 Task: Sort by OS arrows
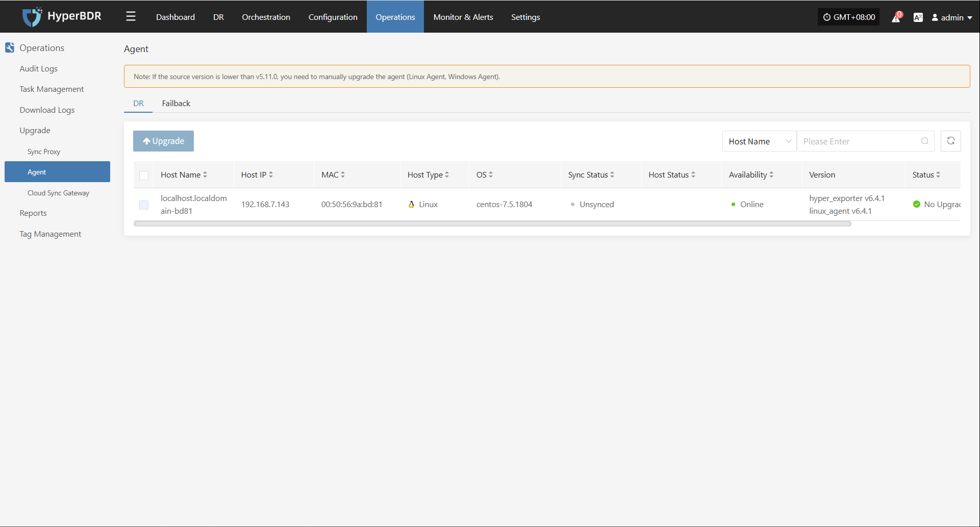coord(491,174)
